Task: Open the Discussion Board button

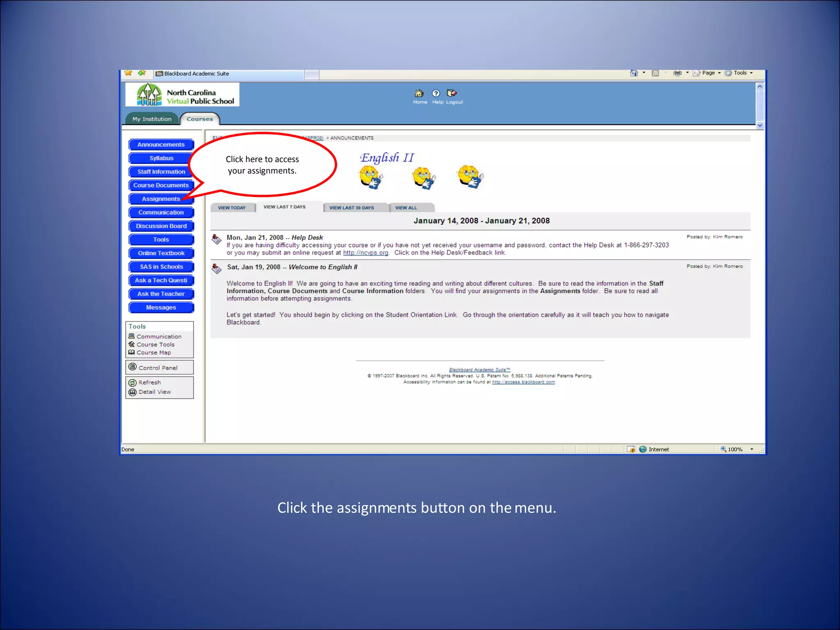Action: click(161, 226)
